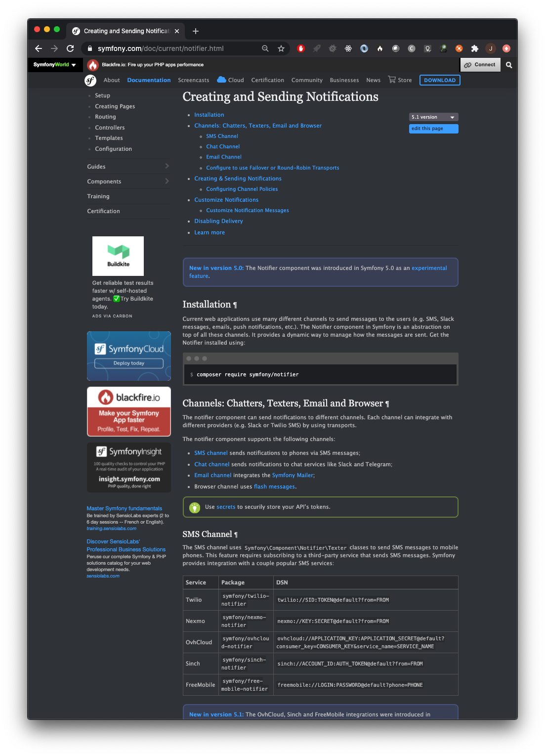
Task: Click the Store shopping cart icon
Action: [392, 80]
